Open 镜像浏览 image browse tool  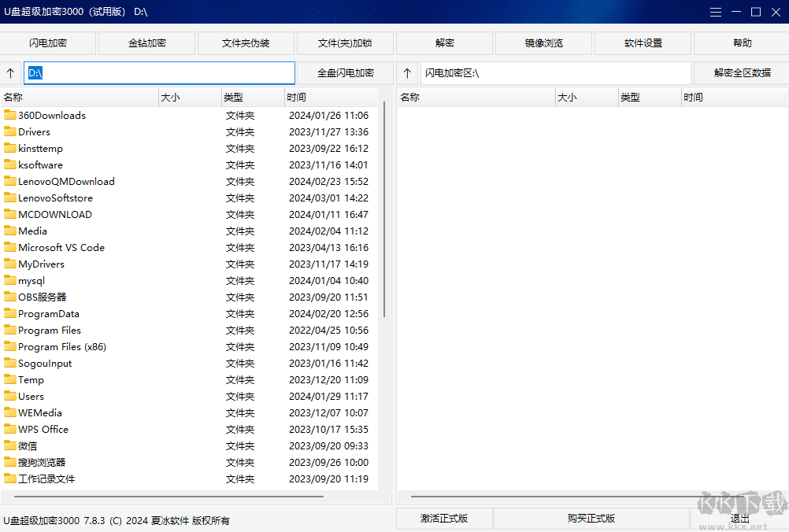tap(543, 42)
